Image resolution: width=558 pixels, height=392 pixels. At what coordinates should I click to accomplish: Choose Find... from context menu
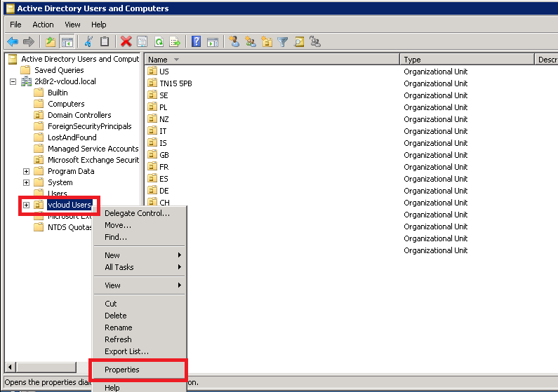[139, 237]
